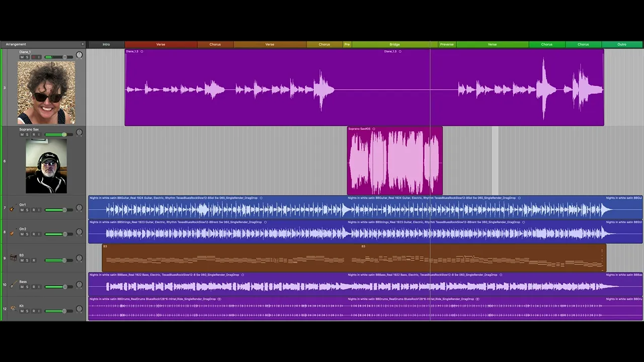Screen dimensions: 644x362
Task: Select the red first Verse arrangement marker
Action: click(160, 44)
